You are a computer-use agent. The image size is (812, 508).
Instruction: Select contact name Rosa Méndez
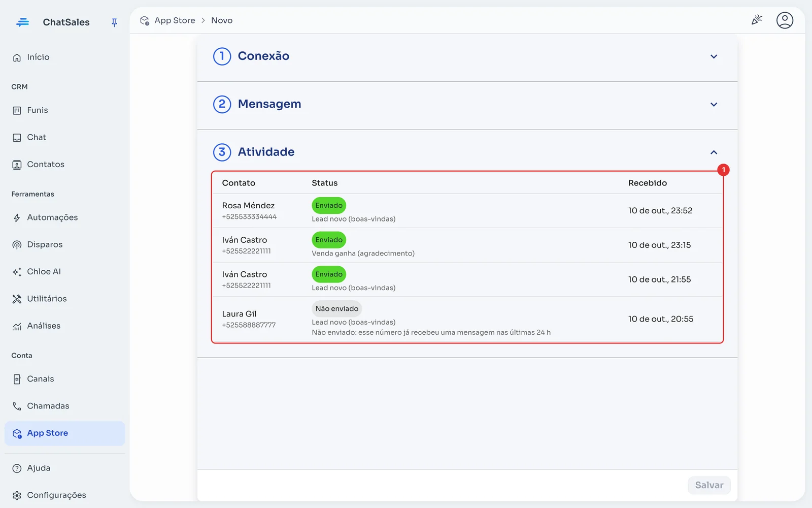click(248, 205)
